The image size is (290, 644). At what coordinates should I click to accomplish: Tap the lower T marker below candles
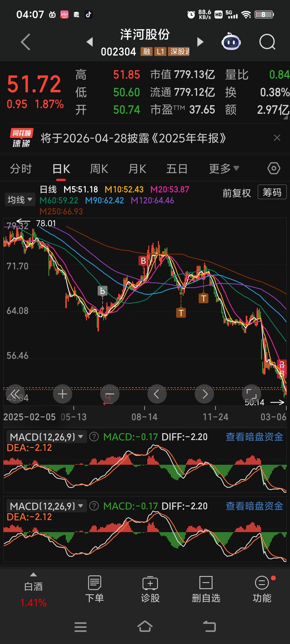[x=181, y=313]
